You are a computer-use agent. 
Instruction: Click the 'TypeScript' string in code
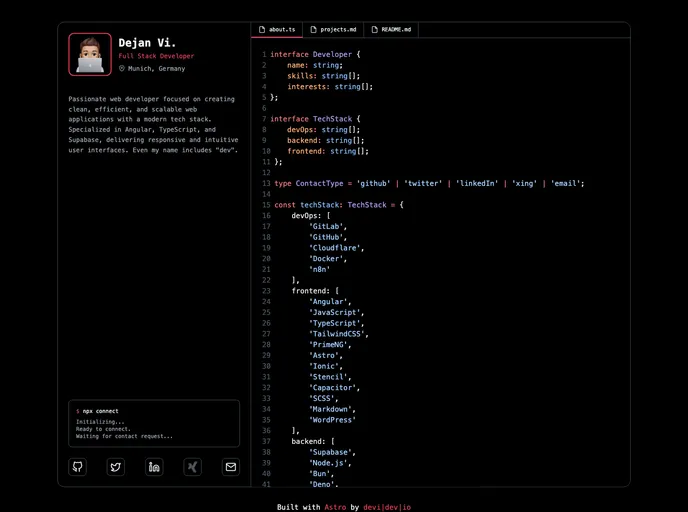tap(337, 323)
